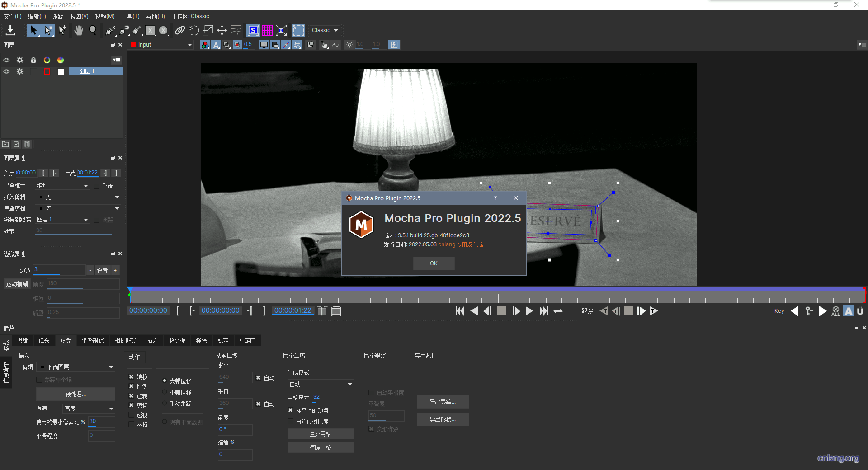This screenshot has width=868, height=470.
Task: Toggle the 转换 motion checkbox
Action: tap(132, 377)
